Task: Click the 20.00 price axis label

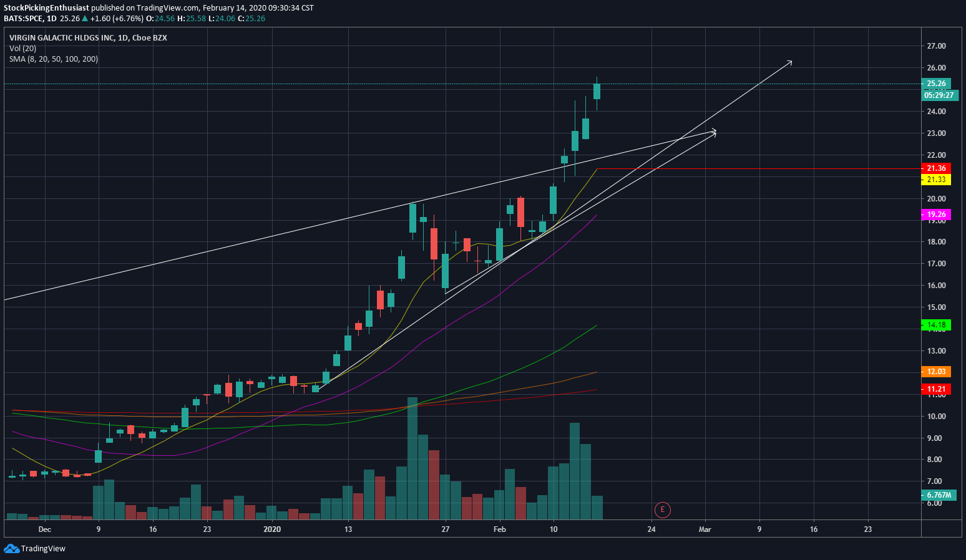Action: 936,199
